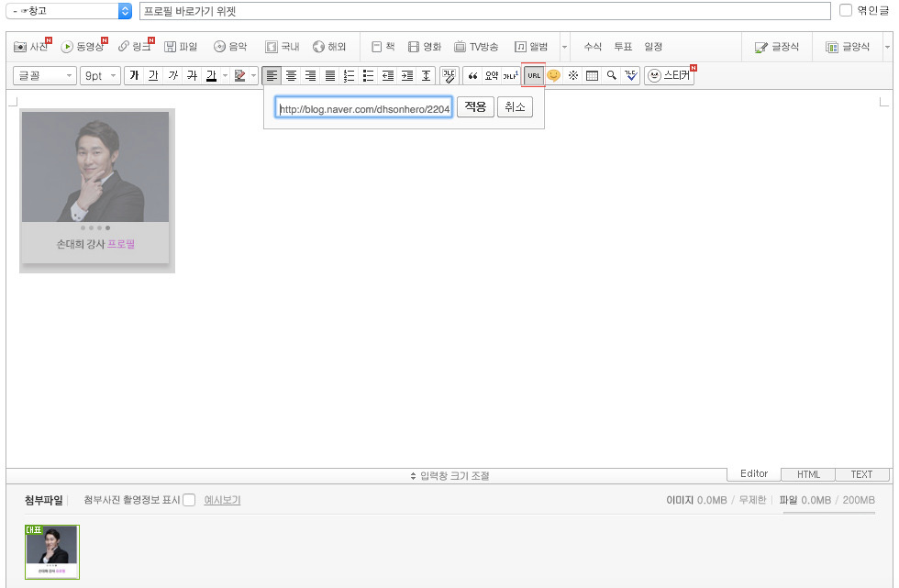The image size is (899, 588).
Task: Apply italic formatting
Action: pos(172,75)
